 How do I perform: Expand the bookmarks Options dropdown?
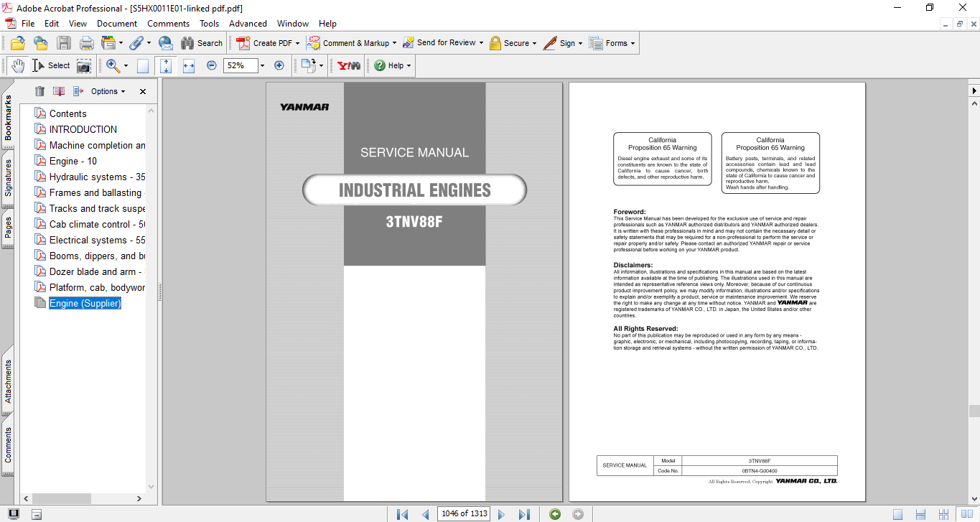coord(108,91)
